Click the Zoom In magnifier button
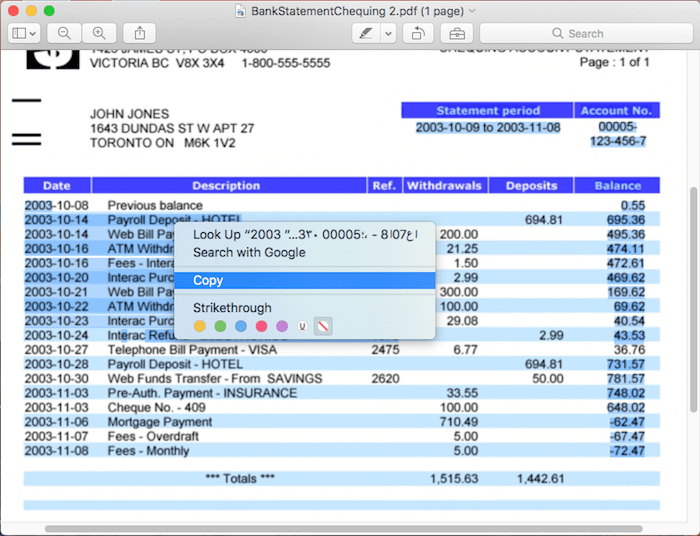This screenshot has width=700, height=536. tap(98, 33)
